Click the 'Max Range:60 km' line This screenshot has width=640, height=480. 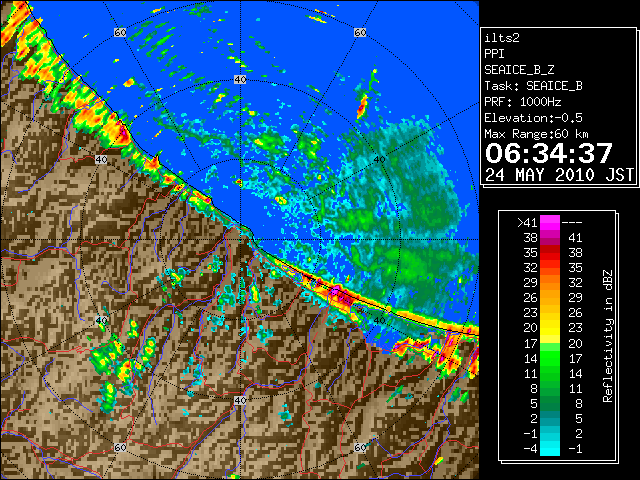(x=536, y=134)
